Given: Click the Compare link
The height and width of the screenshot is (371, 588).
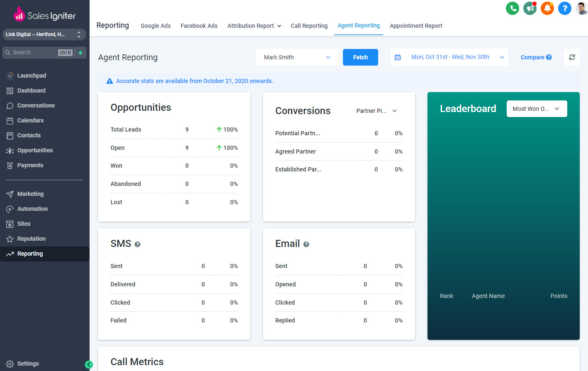Looking at the screenshot, I should [536, 57].
